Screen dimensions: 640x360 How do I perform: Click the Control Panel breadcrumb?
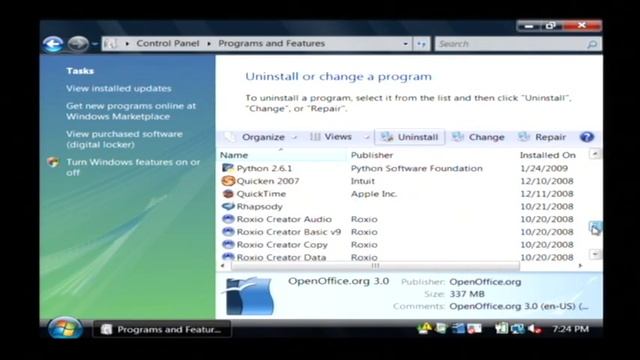[168, 43]
